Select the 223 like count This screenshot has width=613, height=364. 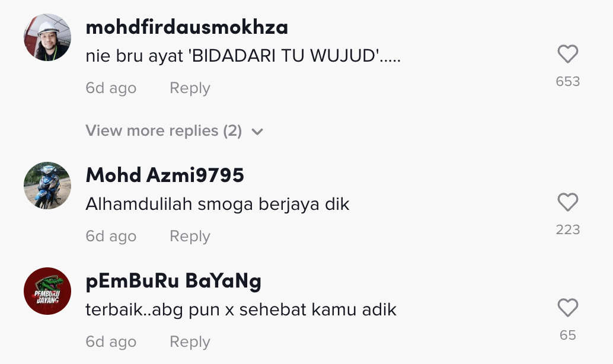(x=568, y=229)
